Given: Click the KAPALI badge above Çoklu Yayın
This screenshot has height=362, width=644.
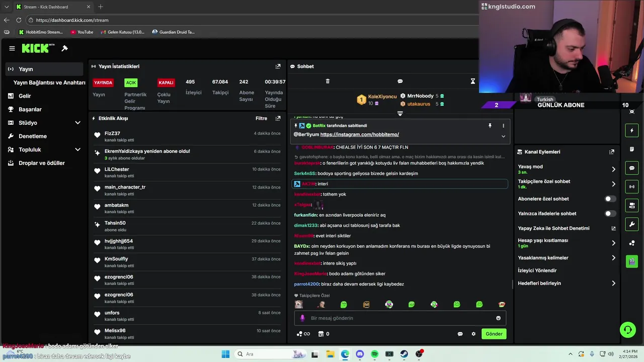Looking at the screenshot, I should coord(166,82).
